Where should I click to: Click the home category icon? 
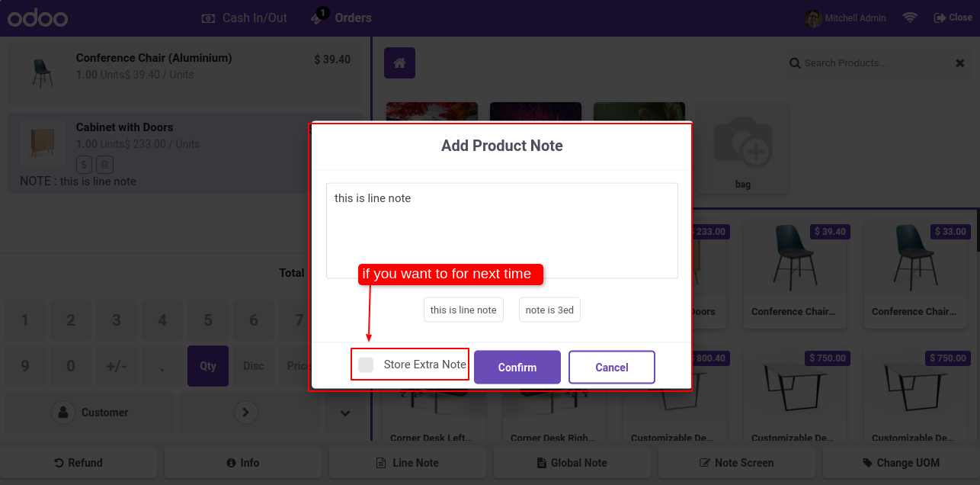point(399,63)
